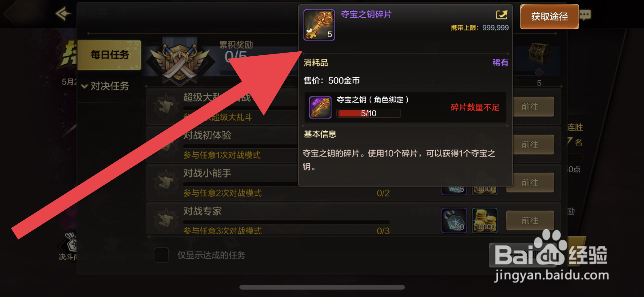The height and width of the screenshot is (297, 644).
Task: Tap the 夺宝之钥 character-bound key icon
Action: pos(320,107)
